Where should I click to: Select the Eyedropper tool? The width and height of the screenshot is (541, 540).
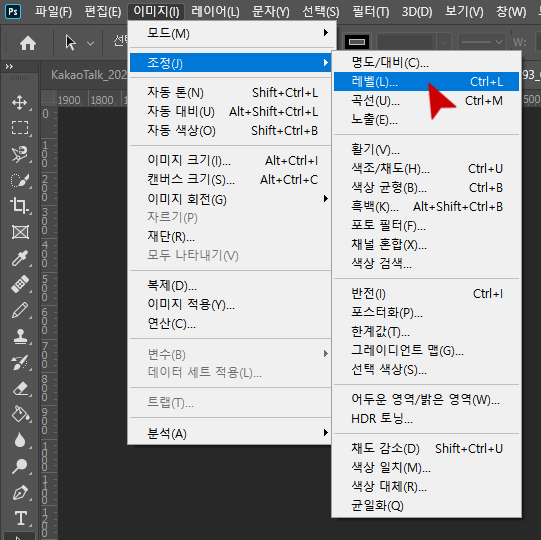tap(20, 258)
